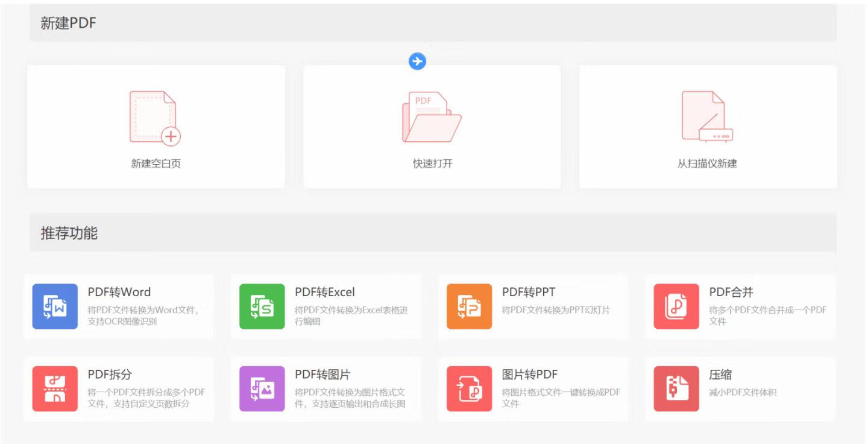Click the red PDF split icon
The height and width of the screenshot is (444, 868).
pos(55,389)
